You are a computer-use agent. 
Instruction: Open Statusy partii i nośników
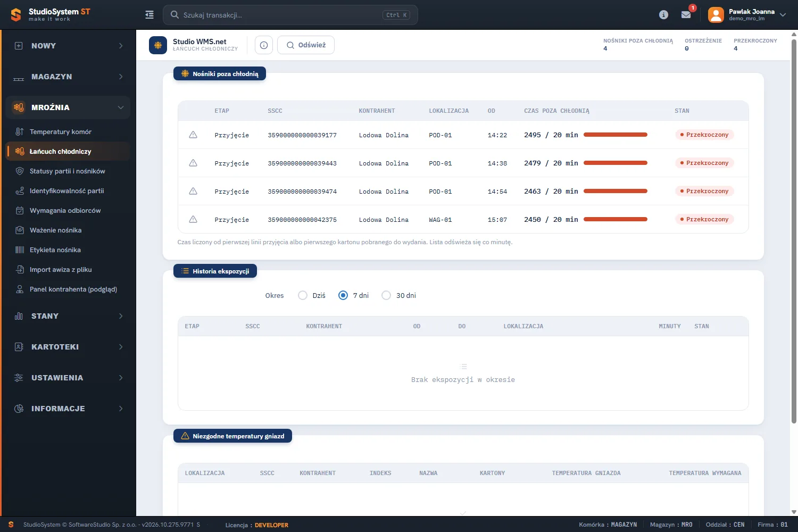point(68,171)
